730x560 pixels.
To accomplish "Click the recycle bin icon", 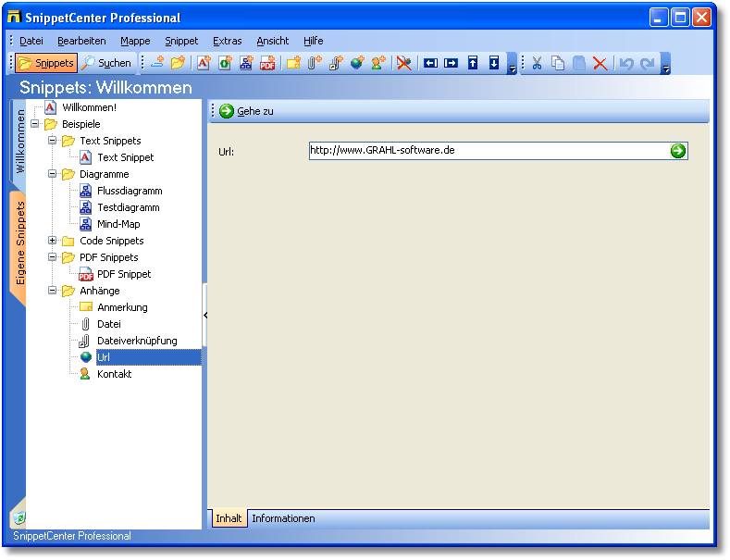I will (19, 517).
